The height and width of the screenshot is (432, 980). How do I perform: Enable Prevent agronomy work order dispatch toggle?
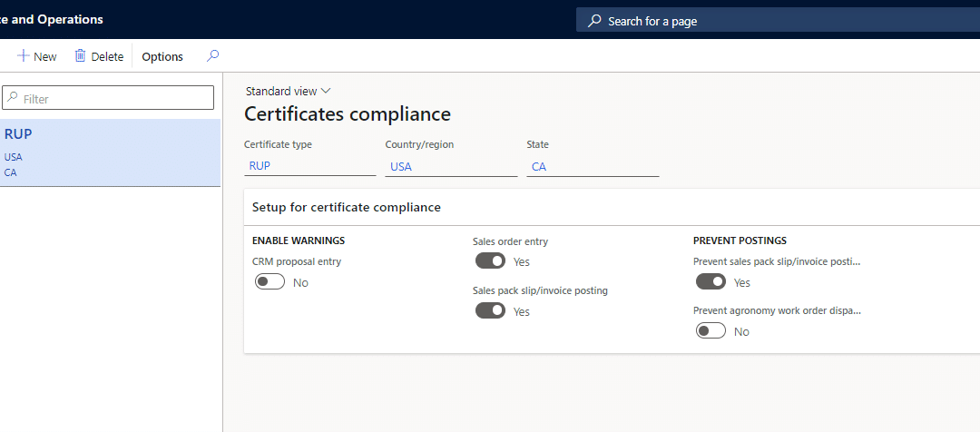[710, 331]
